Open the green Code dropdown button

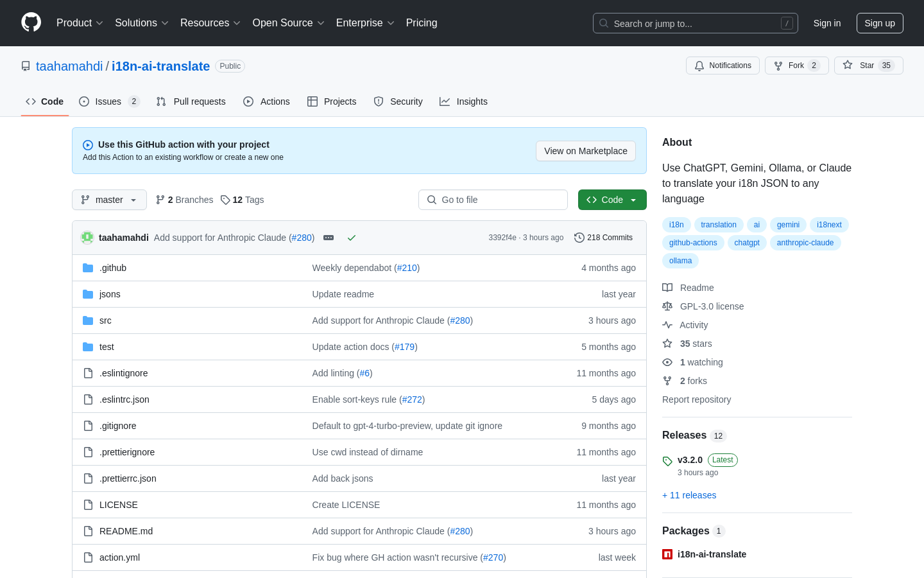612,200
